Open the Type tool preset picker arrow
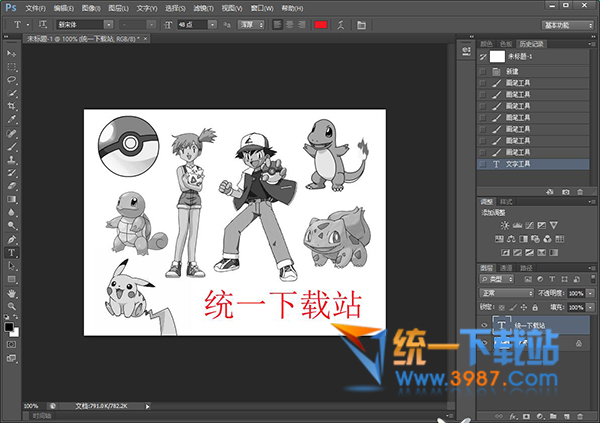This screenshot has width=600, height=423. [x=28, y=25]
